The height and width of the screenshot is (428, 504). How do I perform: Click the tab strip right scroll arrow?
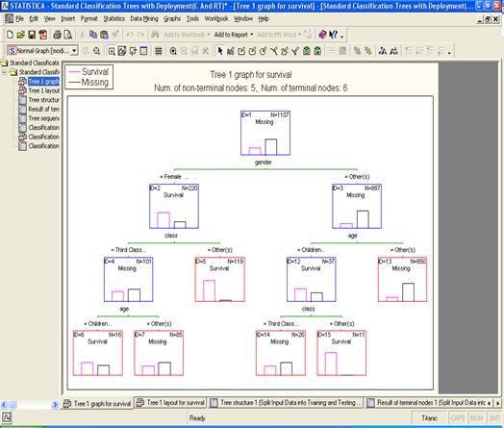click(x=498, y=403)
